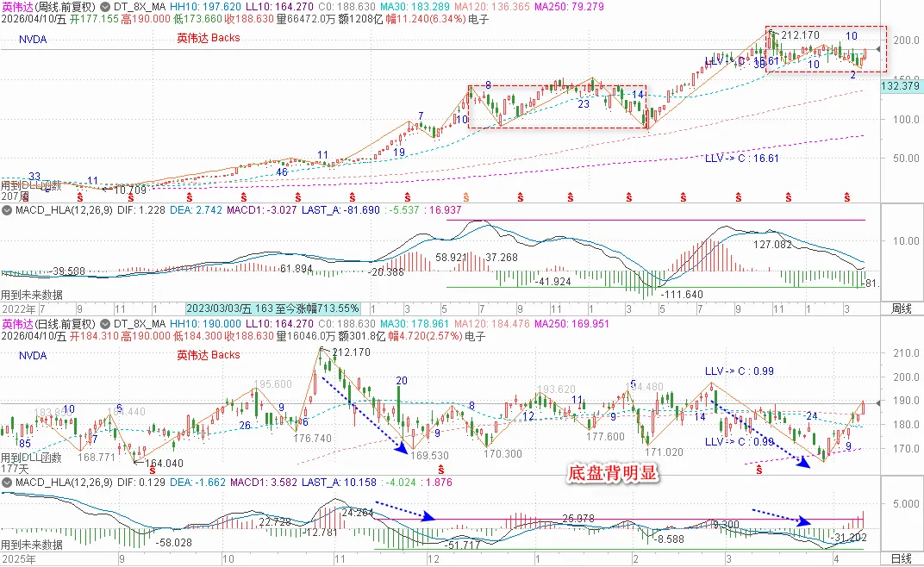
Task: Click -51.717 trough label in daily MACD
Action: (x=463, y=545)
